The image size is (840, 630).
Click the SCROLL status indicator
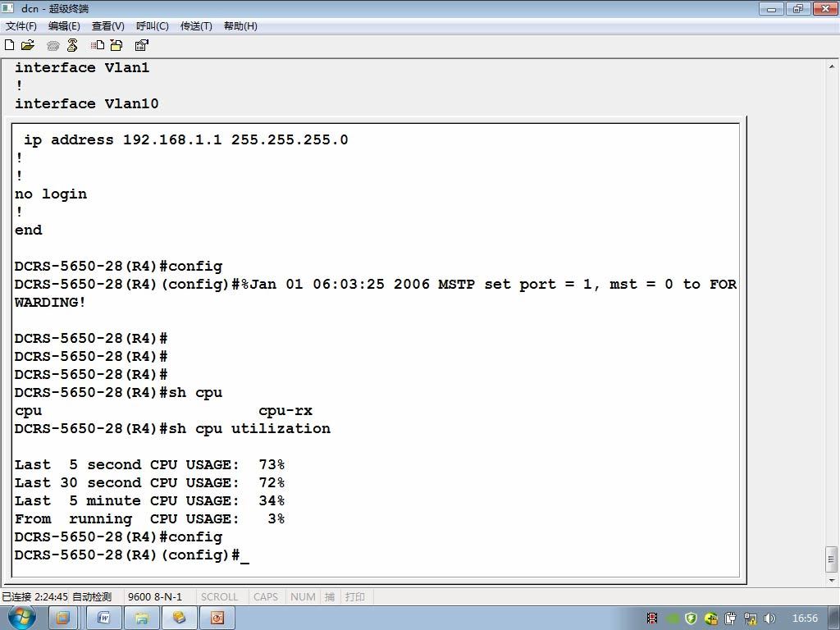click(x=219, y=597)
